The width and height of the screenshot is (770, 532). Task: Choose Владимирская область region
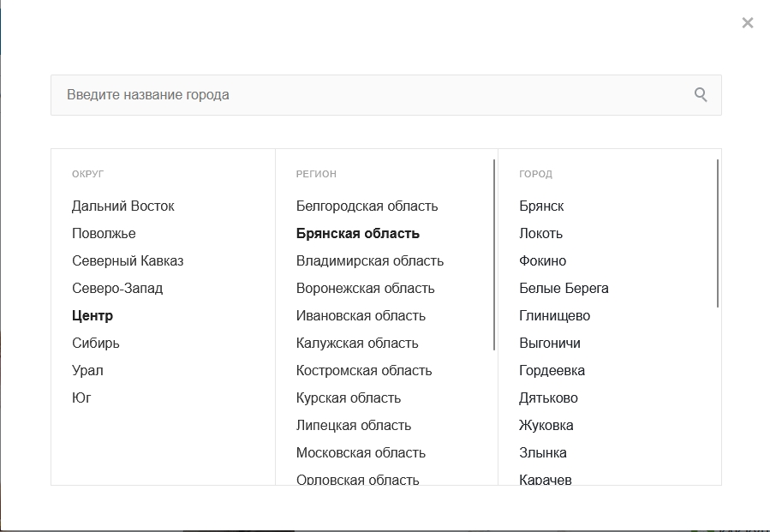click(370, 260)
